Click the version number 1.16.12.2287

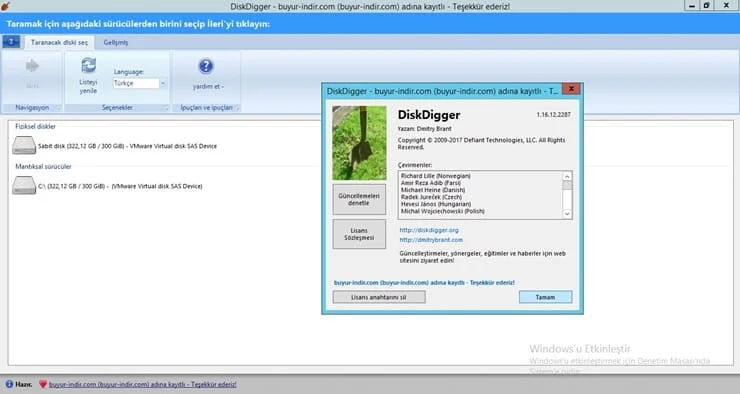[554, 115]
